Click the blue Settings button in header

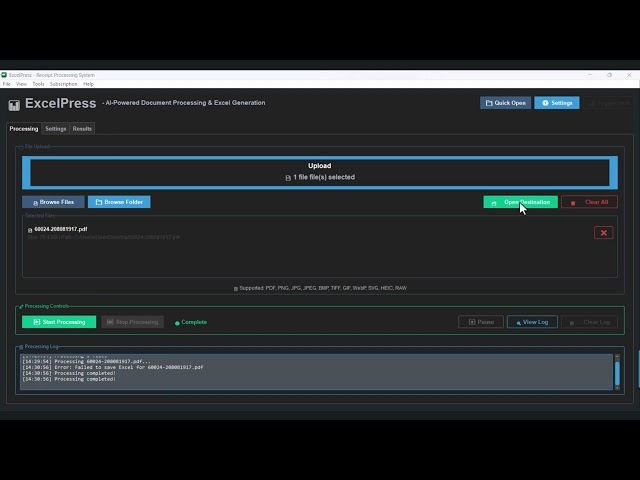pos(557,103)
